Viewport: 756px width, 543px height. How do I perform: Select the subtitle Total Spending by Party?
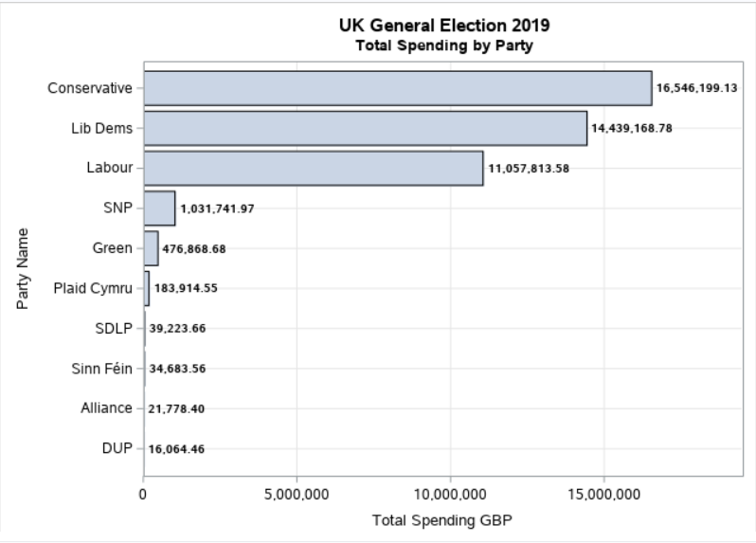(443, 45)
